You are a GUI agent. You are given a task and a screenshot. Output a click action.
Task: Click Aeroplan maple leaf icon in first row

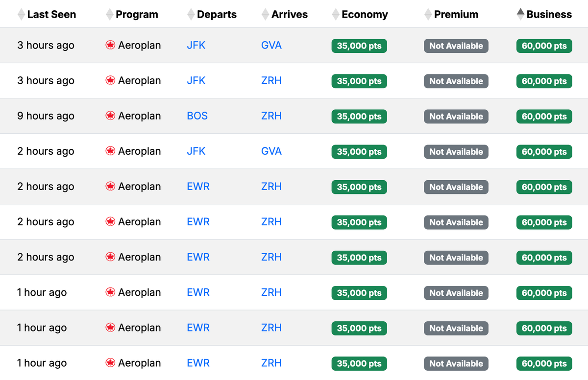click(x=110, y=46)
